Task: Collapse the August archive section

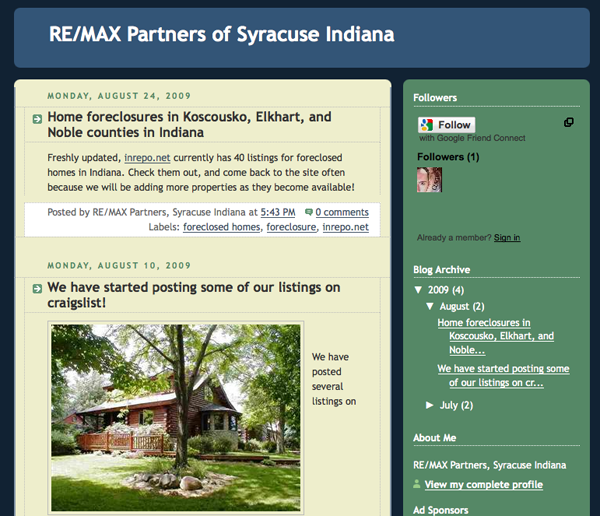Action: click(x=430, y=307)
